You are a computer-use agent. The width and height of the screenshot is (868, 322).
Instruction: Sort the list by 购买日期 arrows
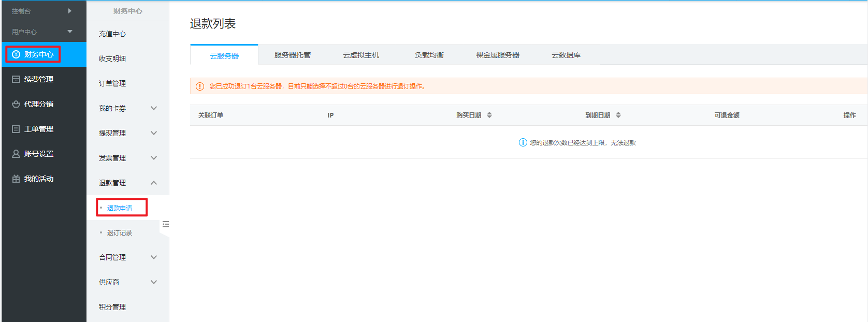(489, 115)
